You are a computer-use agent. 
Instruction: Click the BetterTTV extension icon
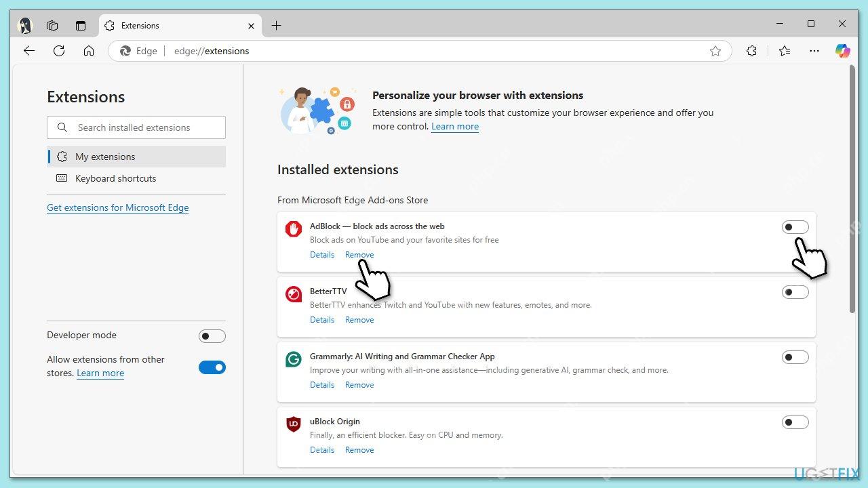coord(293,294)
